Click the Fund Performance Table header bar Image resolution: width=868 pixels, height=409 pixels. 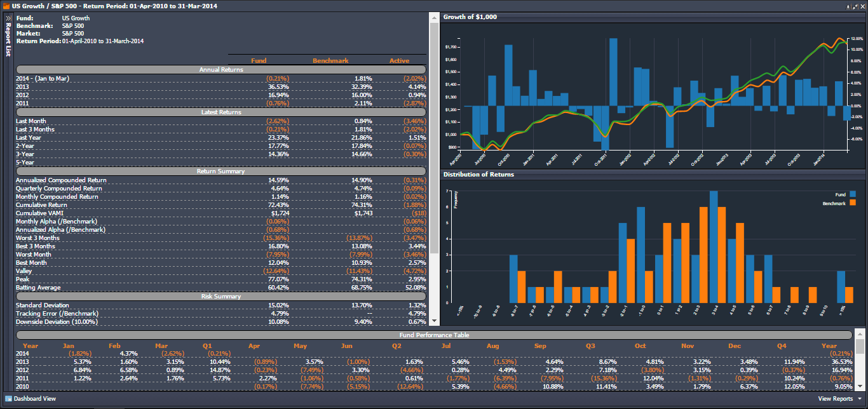tap(434, 334)
